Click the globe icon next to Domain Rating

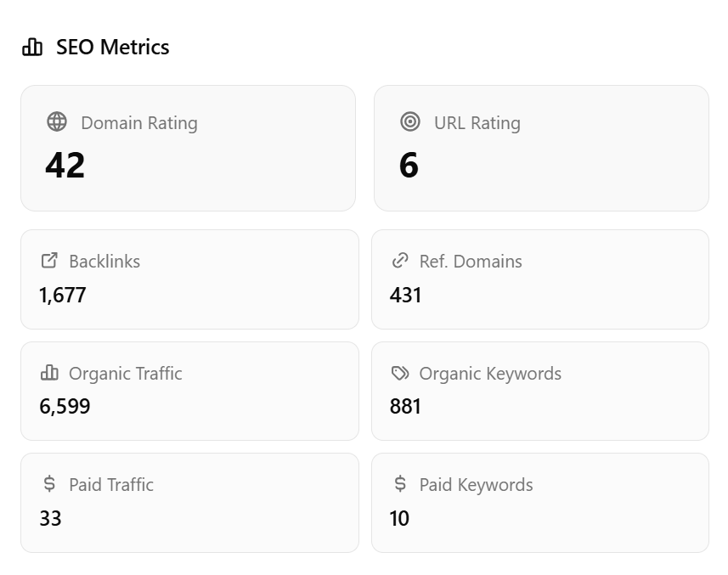point(56,121)
